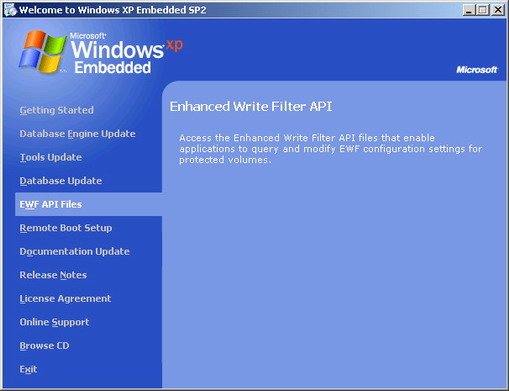Click the Database Update option
Screen dimensions: 509x391
pyautogui.click(x=61, y=181)
